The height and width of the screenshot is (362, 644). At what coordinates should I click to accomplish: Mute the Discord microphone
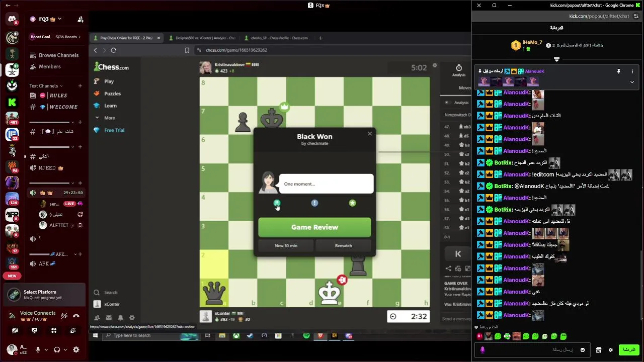(x=37, y=349)
